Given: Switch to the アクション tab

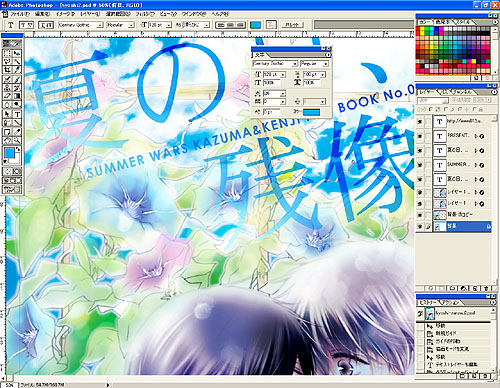Looking at the screenshot, I should click(x=450, y=303).
